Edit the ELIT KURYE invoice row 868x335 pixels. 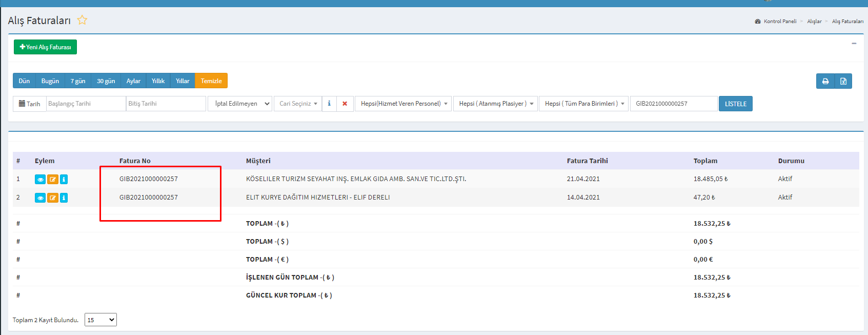tap(52, 198)
